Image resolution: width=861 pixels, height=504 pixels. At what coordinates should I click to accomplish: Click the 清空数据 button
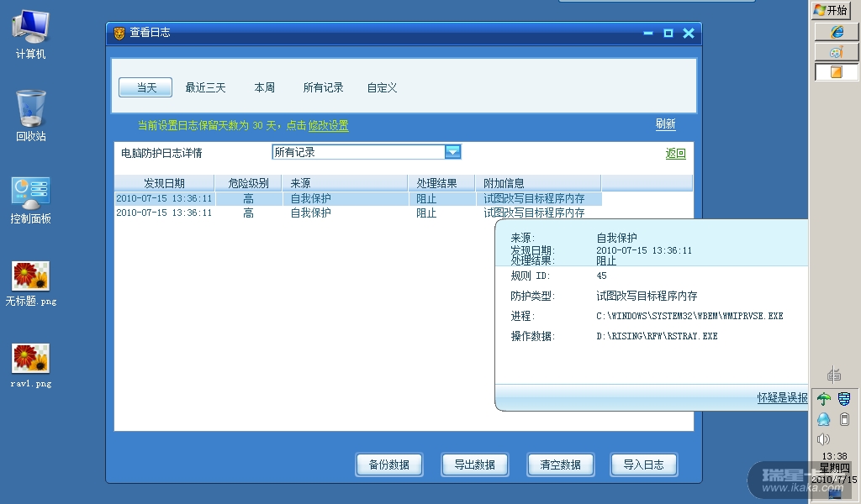coord(560,465)
